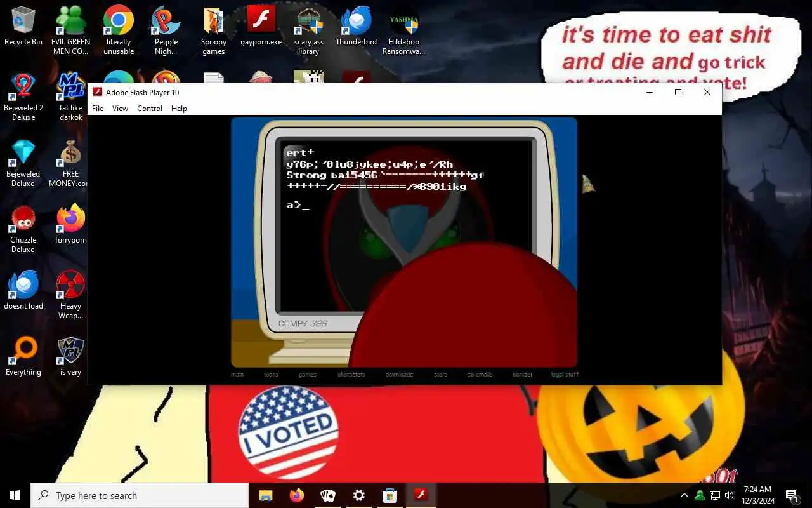Launch Thunderbird from the desktop
The height and width of the screenshot is (508, 812).
[x=356, y=27]
